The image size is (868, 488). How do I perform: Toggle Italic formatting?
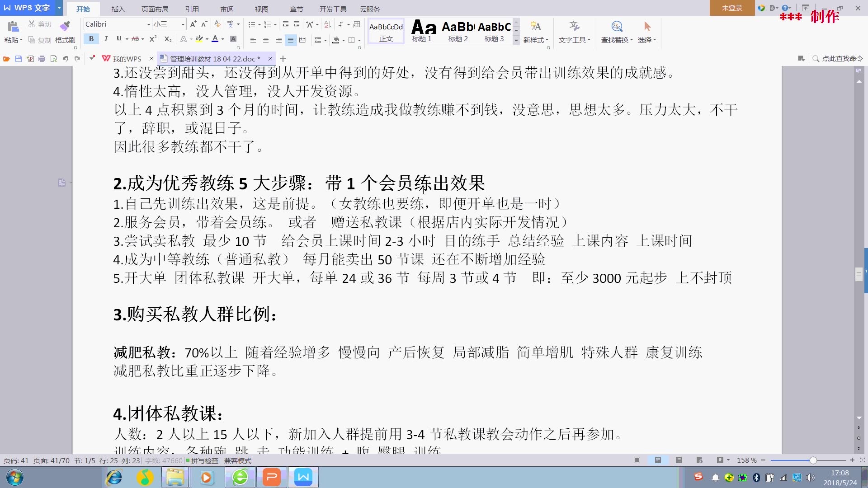[x=106, y=39]
